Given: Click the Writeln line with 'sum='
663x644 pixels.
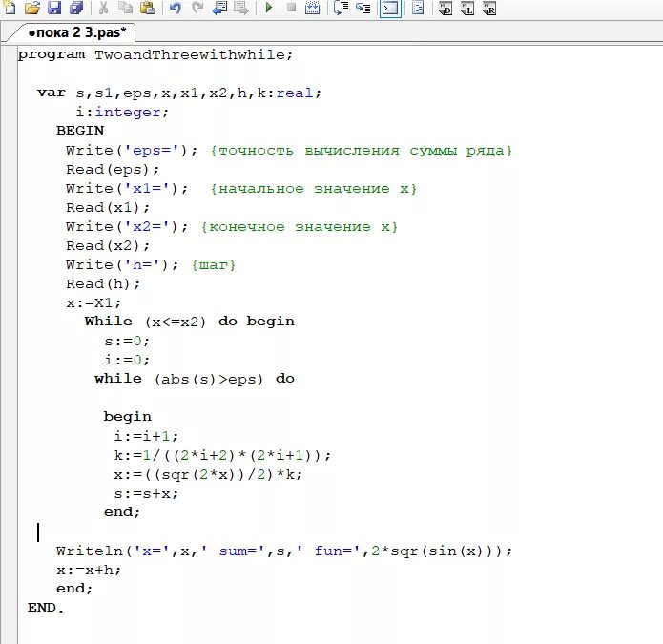Looking at the screenshot, I should (284, 551).
